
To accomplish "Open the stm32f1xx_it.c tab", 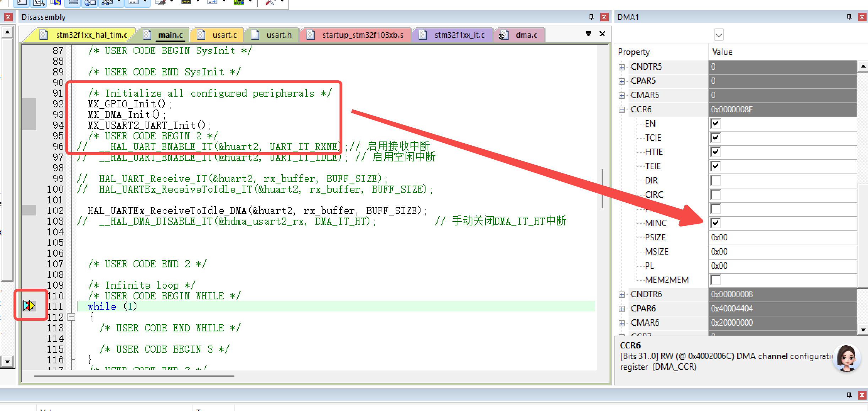I will 459,35.
